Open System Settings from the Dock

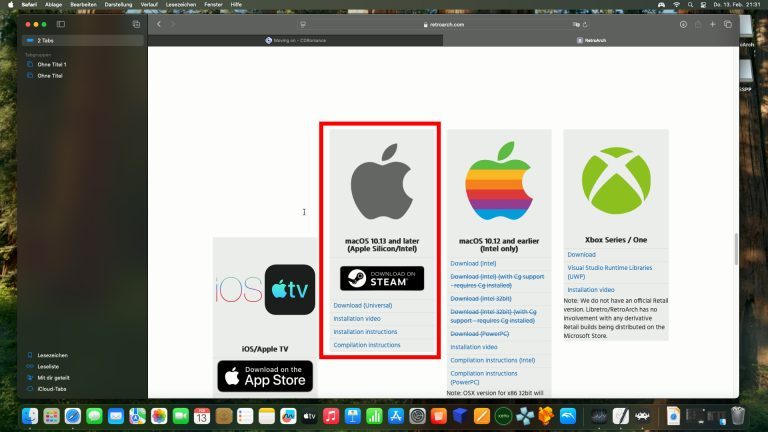417,416
